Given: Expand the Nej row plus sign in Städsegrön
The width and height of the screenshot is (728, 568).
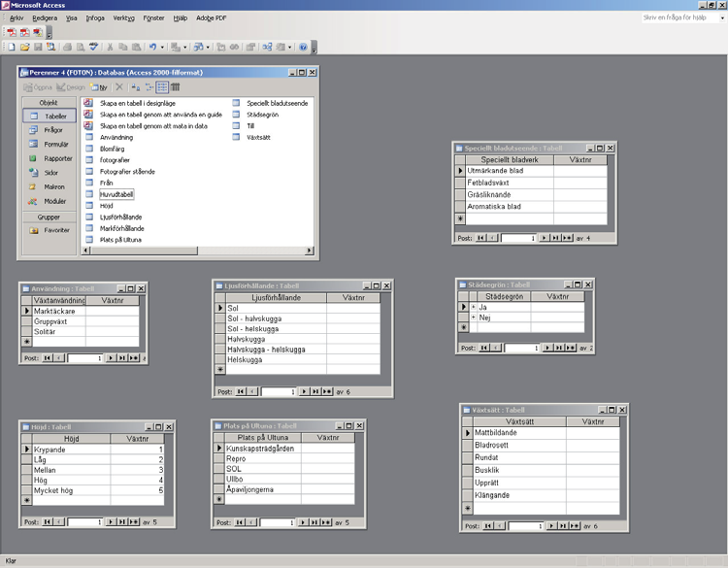Looking at the screenshot, I should pyautogui.click(x=473, y=317).
